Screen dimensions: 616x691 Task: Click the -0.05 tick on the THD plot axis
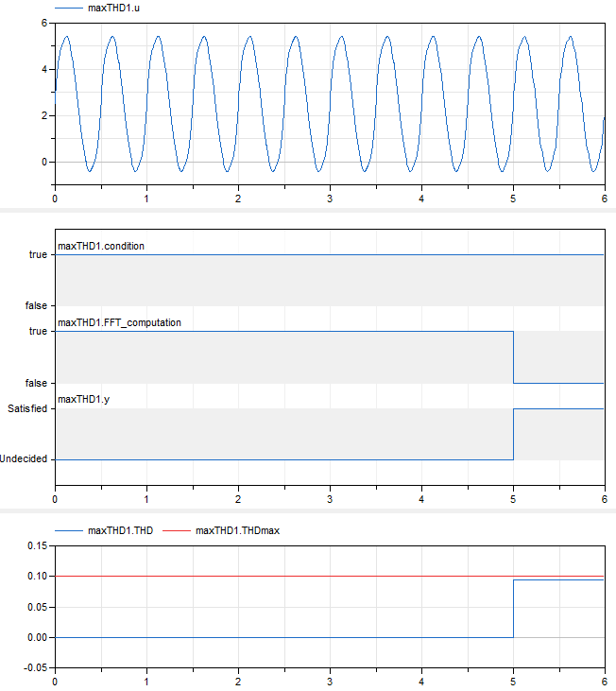pyautogui.click(x=34, y=668)
